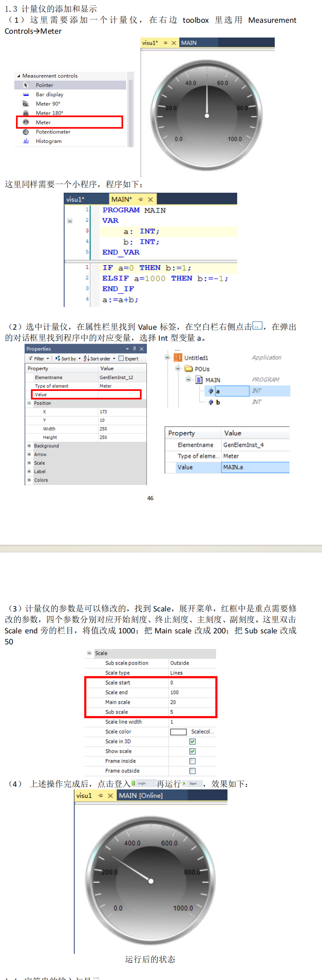This screenshot has width=322, height=980.
Task: Collapse the VAR block fold marker
Action: pos(70,221)
